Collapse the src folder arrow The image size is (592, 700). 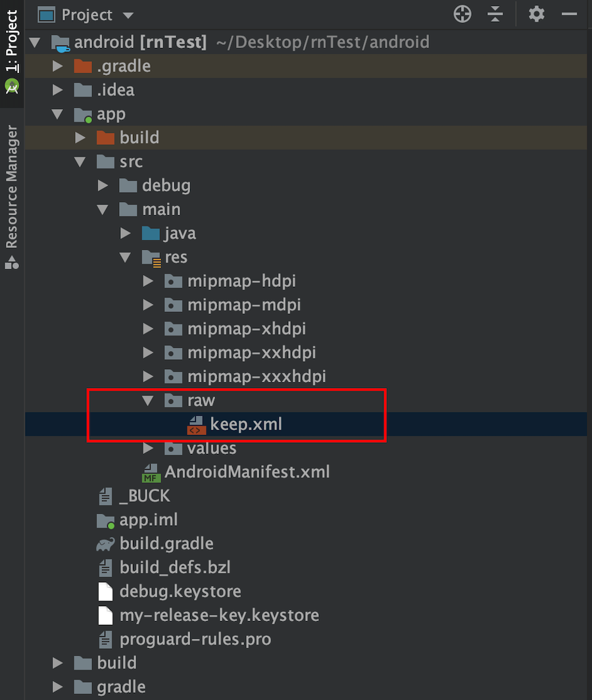click(80, 162)
